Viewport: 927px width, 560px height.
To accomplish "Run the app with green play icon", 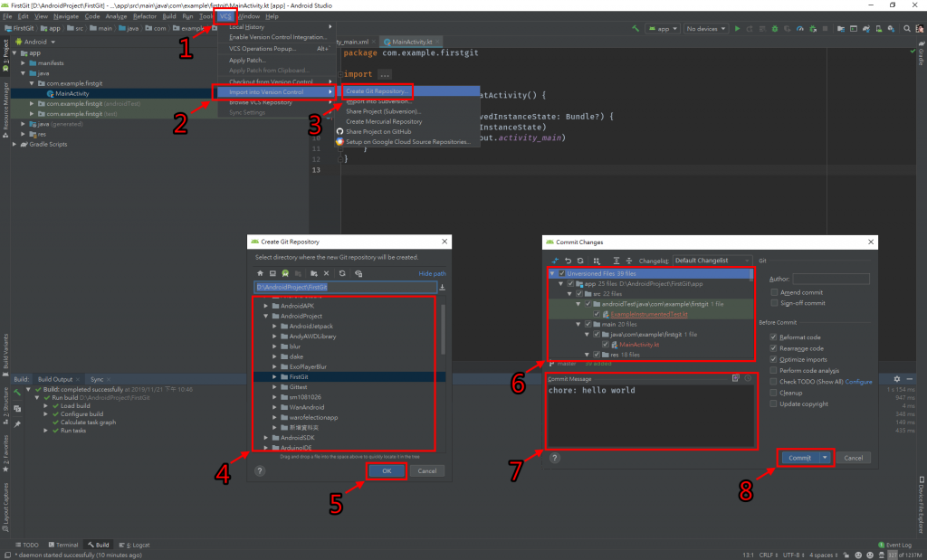I will coord(737,28).
